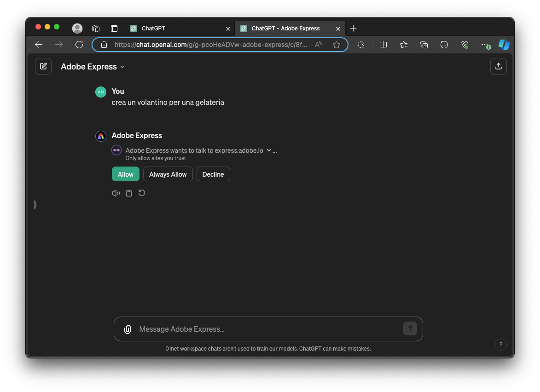
Task: Click the Adobe Express GPT logo avatar
Action: 100,136
